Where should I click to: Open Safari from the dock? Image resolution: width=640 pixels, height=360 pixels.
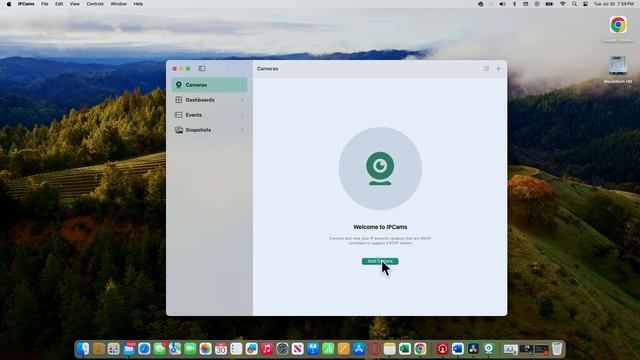pos(144,349)
